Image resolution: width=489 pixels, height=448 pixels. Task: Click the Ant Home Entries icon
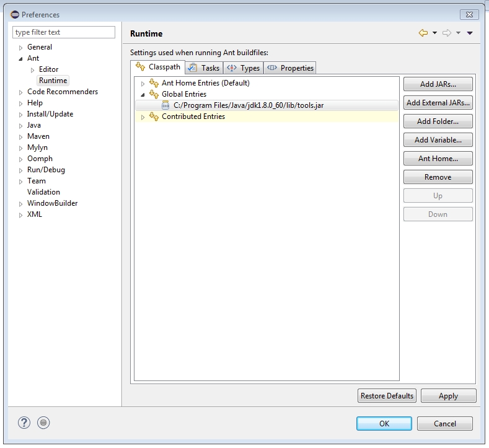pyautogui.click(x=154, y=83)
